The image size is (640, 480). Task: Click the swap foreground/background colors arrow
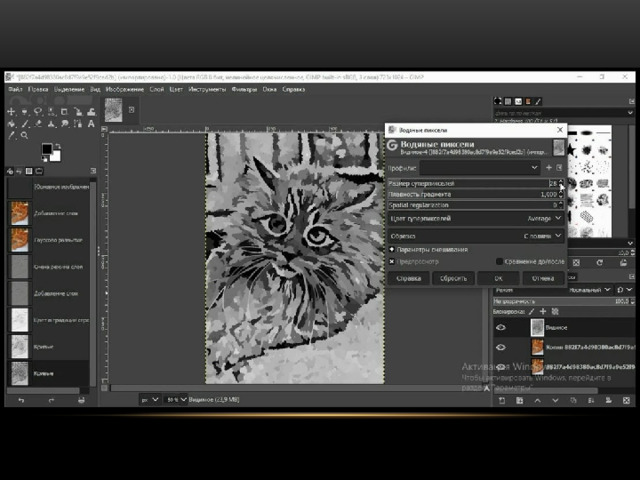tap(58, 146)
